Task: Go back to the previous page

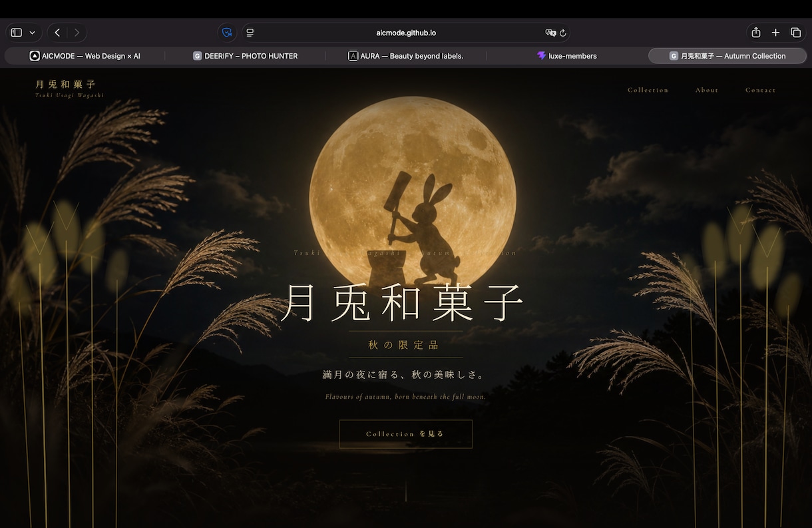Action: (x=57, y=33)
